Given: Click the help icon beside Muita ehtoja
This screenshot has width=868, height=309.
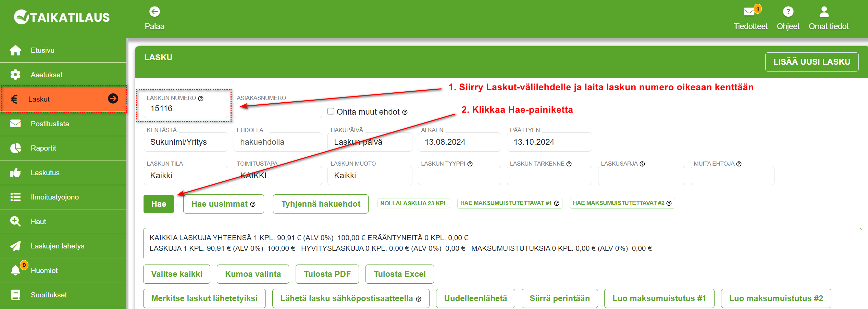Looking at the screenshot, I should coord(739,164).
